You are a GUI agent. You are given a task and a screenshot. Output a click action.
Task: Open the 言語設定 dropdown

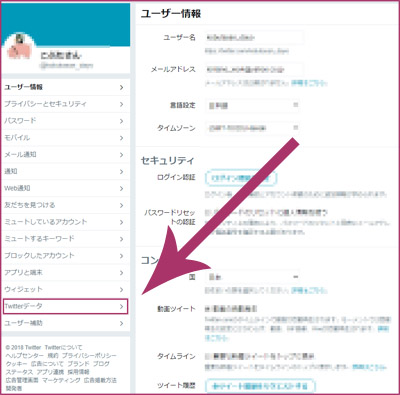252,105
